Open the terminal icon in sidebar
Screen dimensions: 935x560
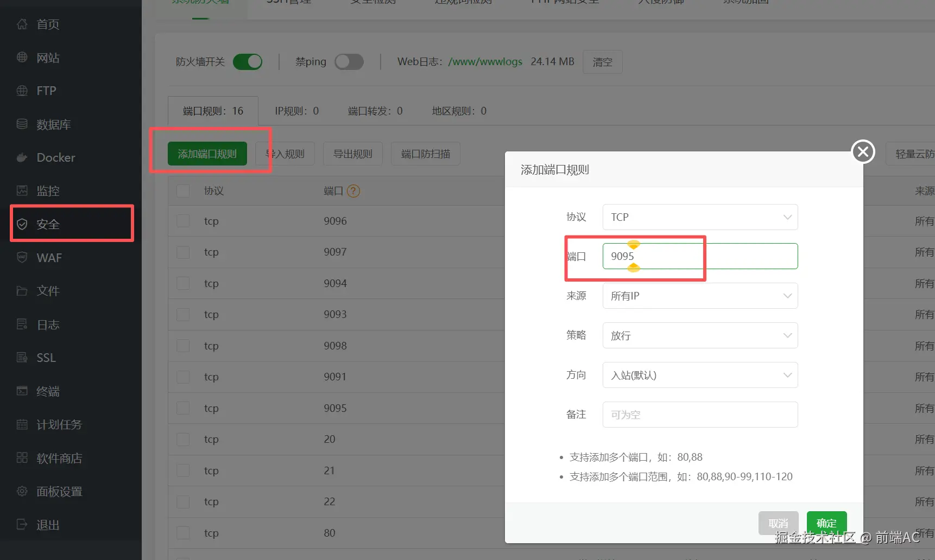point(22,391)
